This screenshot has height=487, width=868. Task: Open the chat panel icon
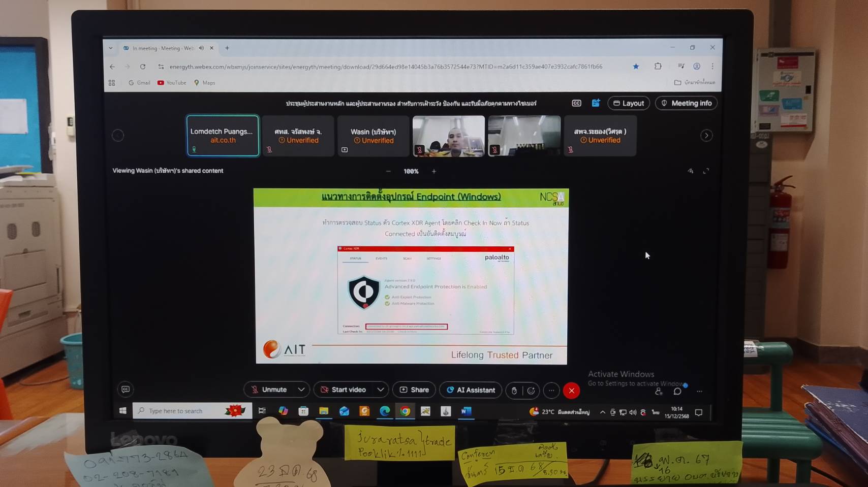(x=677, y=391)
